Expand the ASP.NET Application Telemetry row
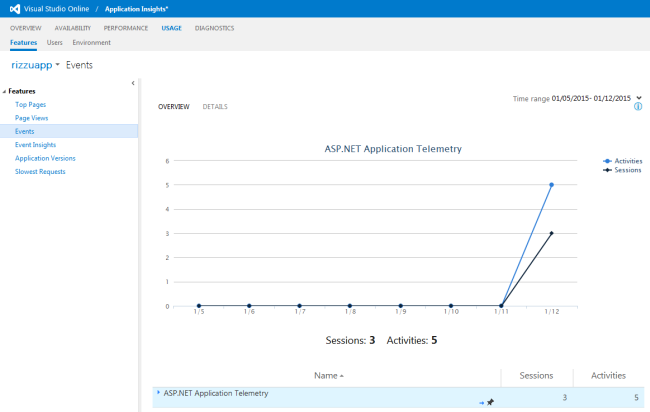This screenshot has width=650, height=412. tap(157, 392)
